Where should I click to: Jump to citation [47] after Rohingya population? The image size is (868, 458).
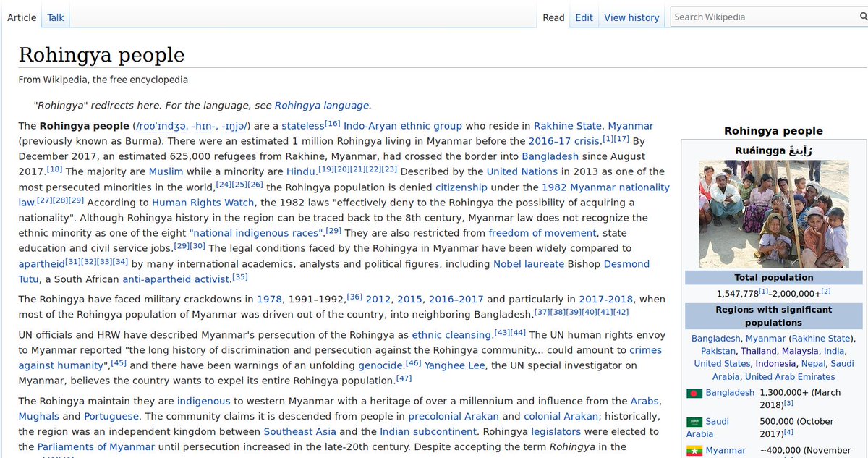404,378
